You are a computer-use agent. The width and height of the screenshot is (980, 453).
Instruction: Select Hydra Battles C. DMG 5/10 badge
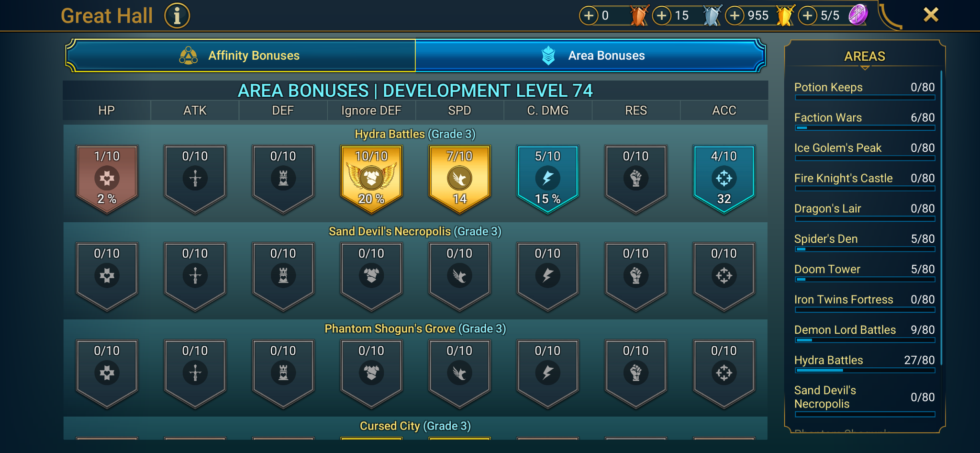coord(547,179)
